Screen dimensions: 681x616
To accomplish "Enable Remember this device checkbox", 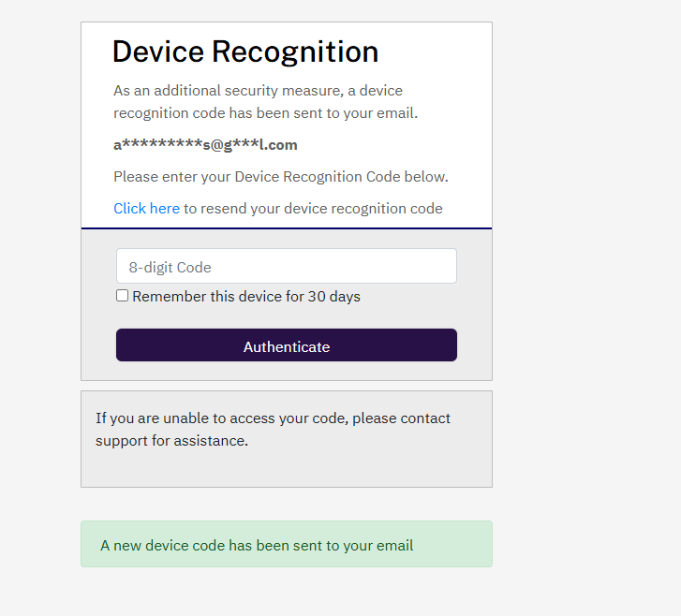I will [122, 296].
